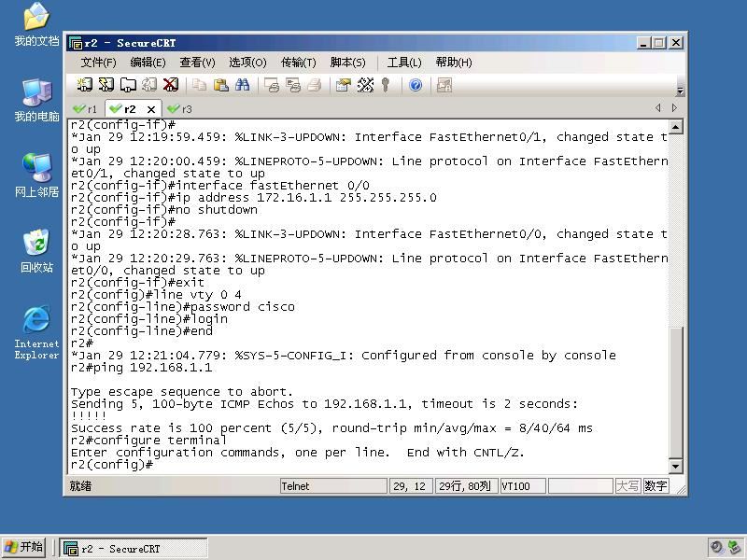Click the VT100 status bar entry

point(523,486)
